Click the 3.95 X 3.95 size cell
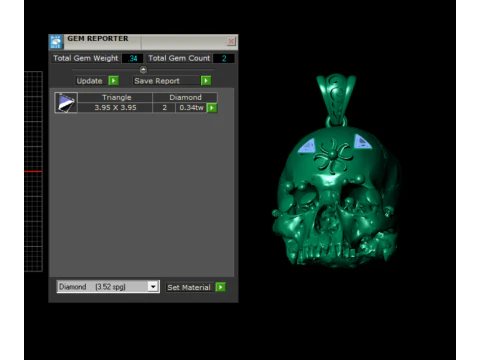 click(115, 108)
